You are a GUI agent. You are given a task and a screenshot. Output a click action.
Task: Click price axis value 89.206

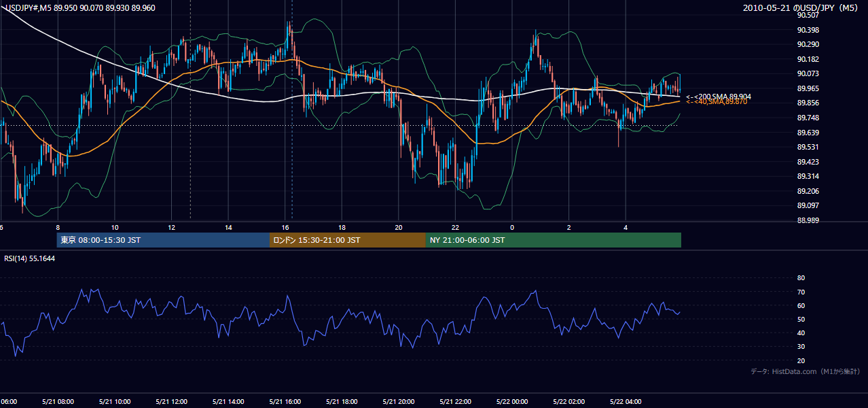coord(808,191)
